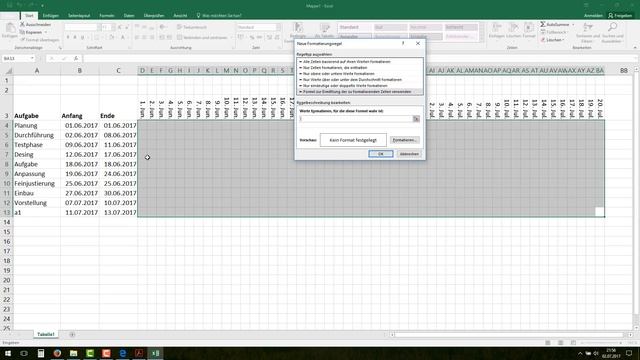Click the Zellen Format icon

click(529, 28)
